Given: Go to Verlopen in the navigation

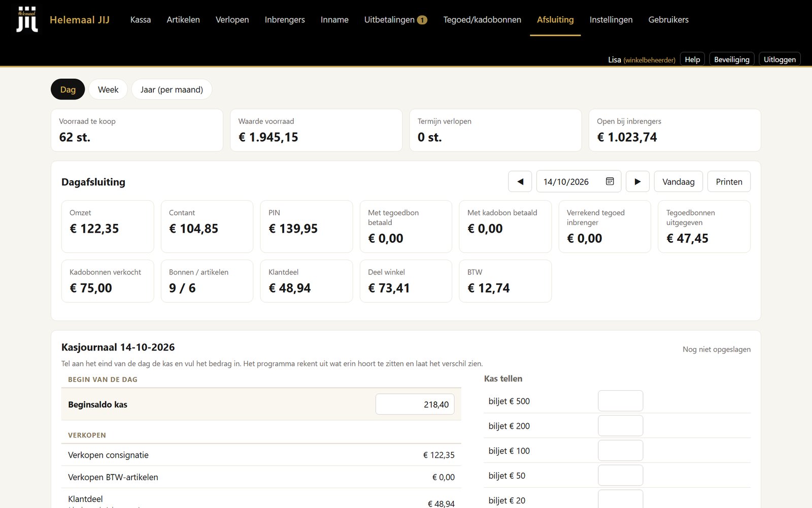Looking at the screenshot, I should [232, 20].
